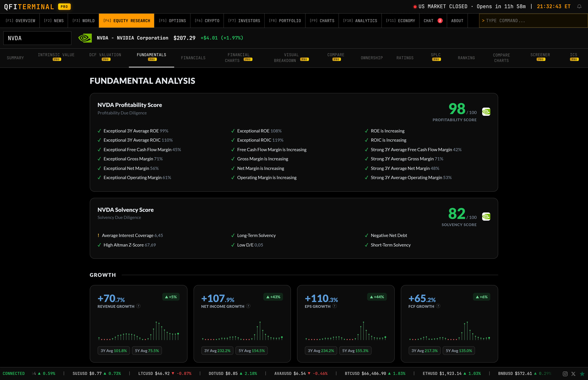Click the Revenue Growth 5Y Avg 75.5% chip

click(x=147, y=351)
